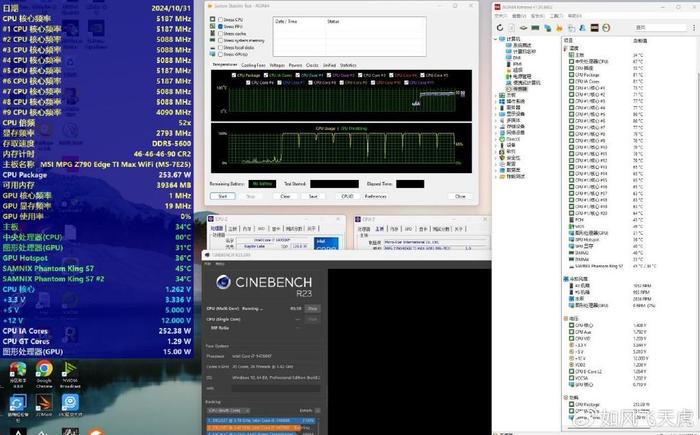This screenshot has height=435, width=700.
Task: Click the AIDA64 report page toolbar icon
Action: 512,28
